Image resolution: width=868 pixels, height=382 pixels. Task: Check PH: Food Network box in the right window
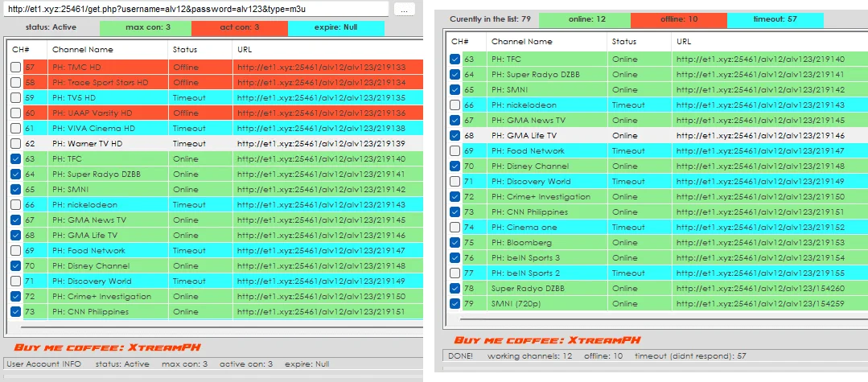click(455, 150)
